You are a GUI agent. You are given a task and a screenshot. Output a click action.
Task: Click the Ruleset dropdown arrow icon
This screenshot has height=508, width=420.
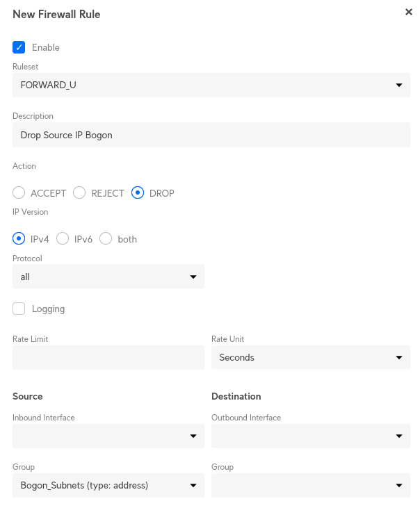[x=399, y=85]
